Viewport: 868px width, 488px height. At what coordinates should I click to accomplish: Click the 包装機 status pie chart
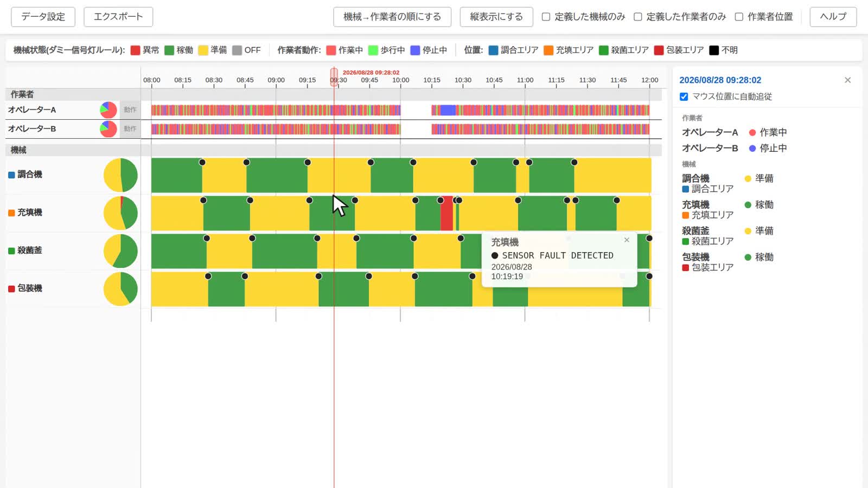click(120, 289)
